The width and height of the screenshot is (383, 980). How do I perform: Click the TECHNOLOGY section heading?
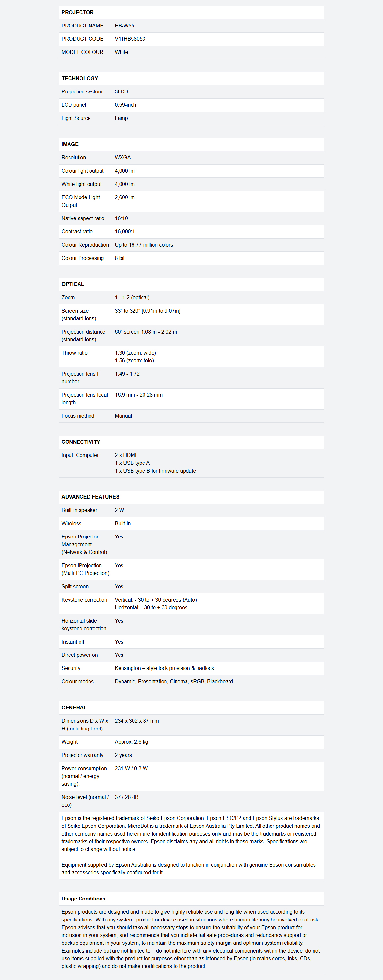pos(80,78)
